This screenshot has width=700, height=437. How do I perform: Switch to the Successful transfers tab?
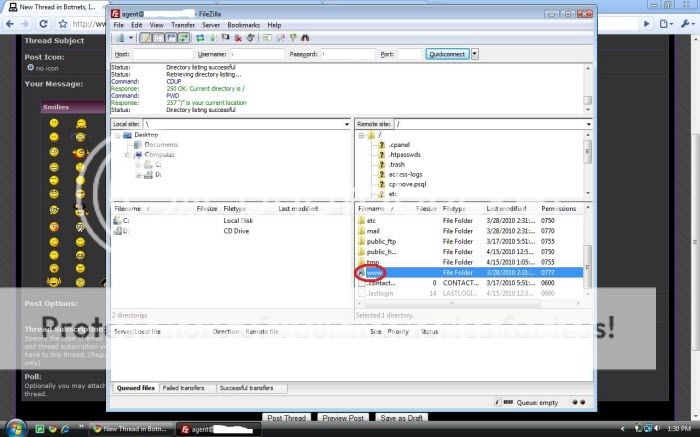[x=246, y=388]
